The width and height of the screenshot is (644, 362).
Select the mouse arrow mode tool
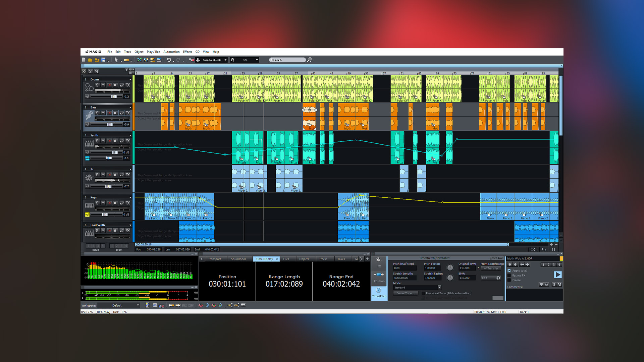pos(117,60)
